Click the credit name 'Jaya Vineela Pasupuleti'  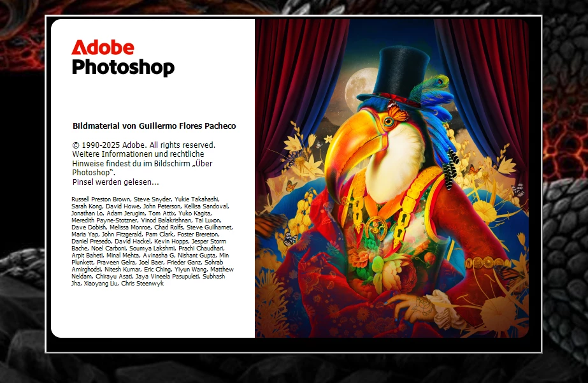(167, 277)
